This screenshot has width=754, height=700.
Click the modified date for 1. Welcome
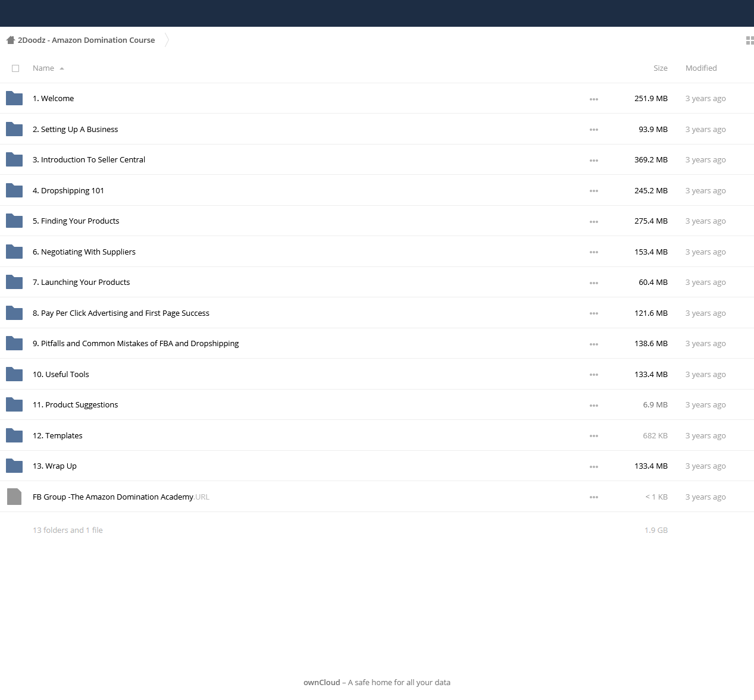pyautogui.click(x=706, y=99)
